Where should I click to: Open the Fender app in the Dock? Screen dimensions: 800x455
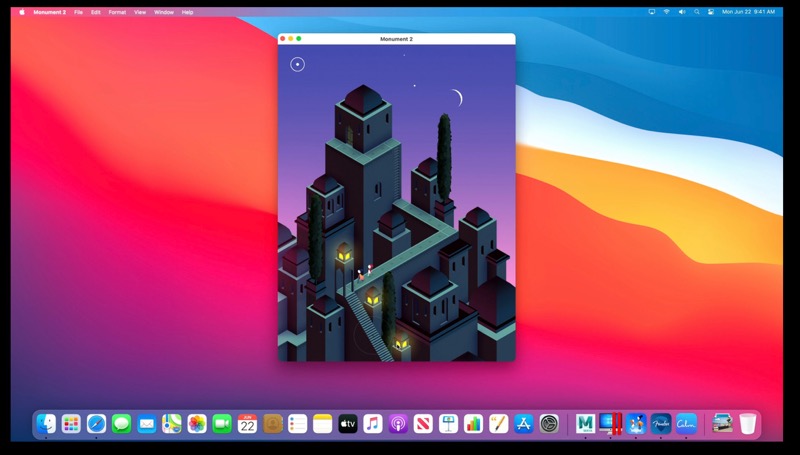pos(661,423)
